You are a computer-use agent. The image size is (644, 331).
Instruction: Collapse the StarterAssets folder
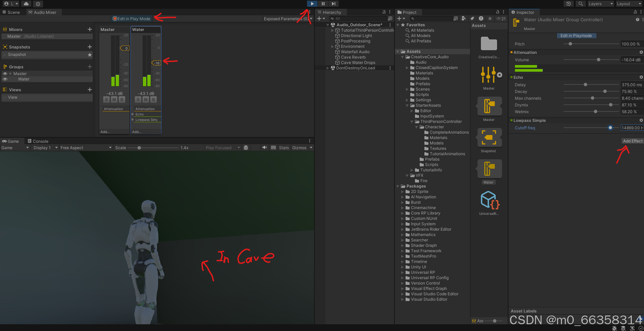point(407,105)
